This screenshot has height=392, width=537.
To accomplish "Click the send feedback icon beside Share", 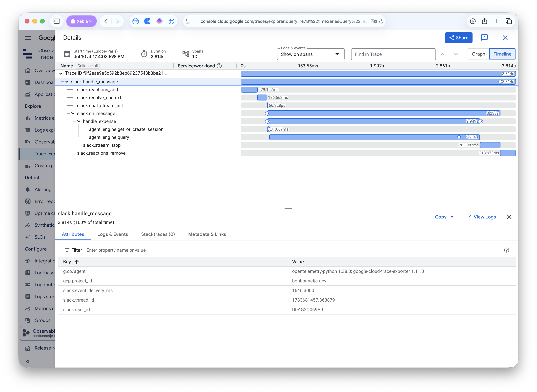I will point(484,38).
